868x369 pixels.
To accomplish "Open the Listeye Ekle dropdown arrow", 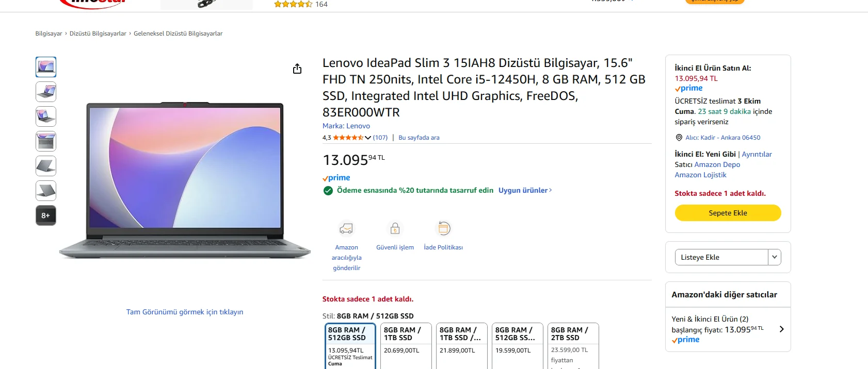I will point(774,257).
